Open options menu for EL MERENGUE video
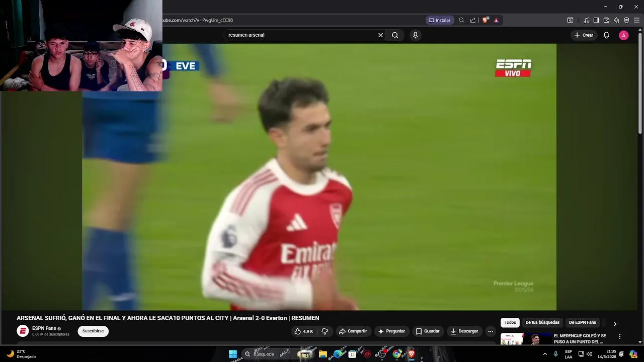Screen dimensions: 644x362 point(620,336)
